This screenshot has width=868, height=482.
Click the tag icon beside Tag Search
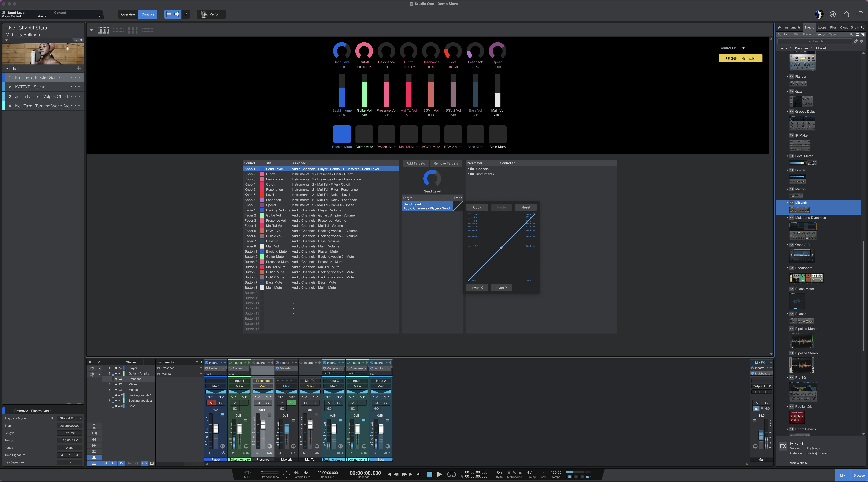[856, 41]
